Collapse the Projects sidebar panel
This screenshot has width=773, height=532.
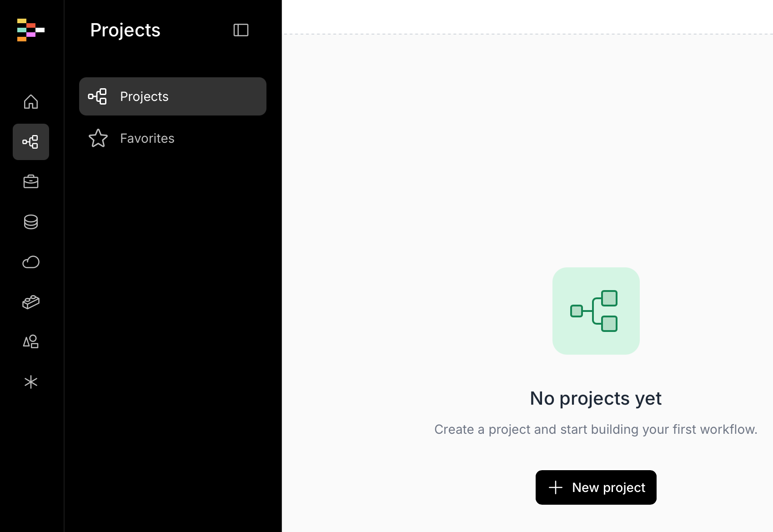click(241, 30)
